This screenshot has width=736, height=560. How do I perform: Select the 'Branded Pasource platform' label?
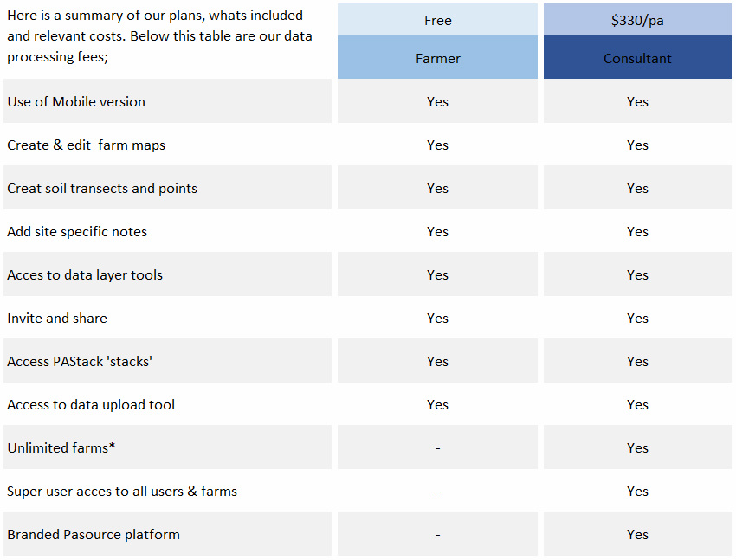(94, 534)
